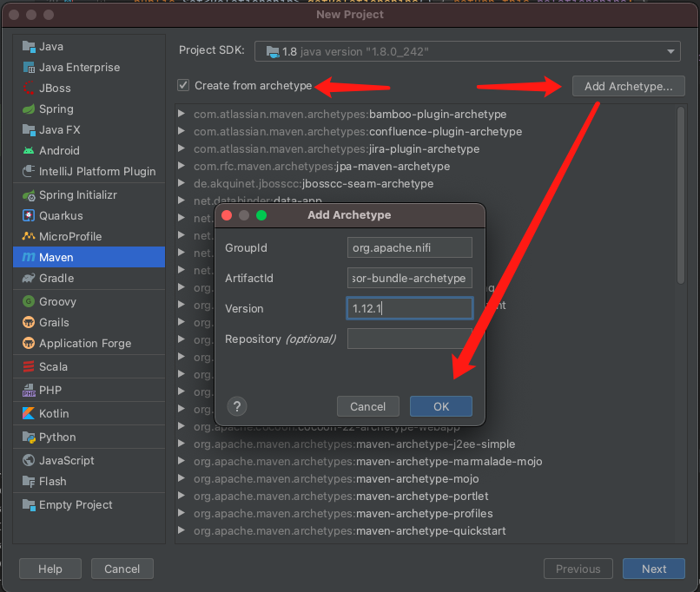This screenshot has width=700, height=592.
Task: Click the ArtifactId input field
Action: tap(409, 278)
